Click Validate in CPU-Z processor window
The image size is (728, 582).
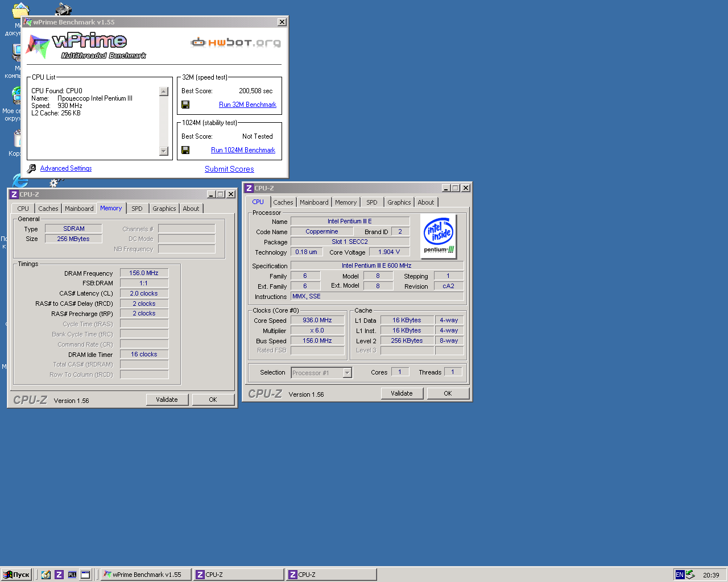(402, 393)
